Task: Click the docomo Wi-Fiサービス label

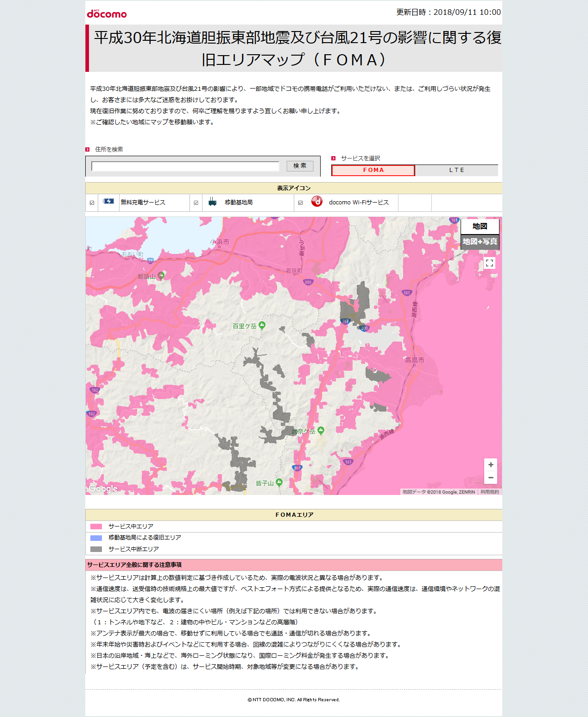Action: (359, 202)
